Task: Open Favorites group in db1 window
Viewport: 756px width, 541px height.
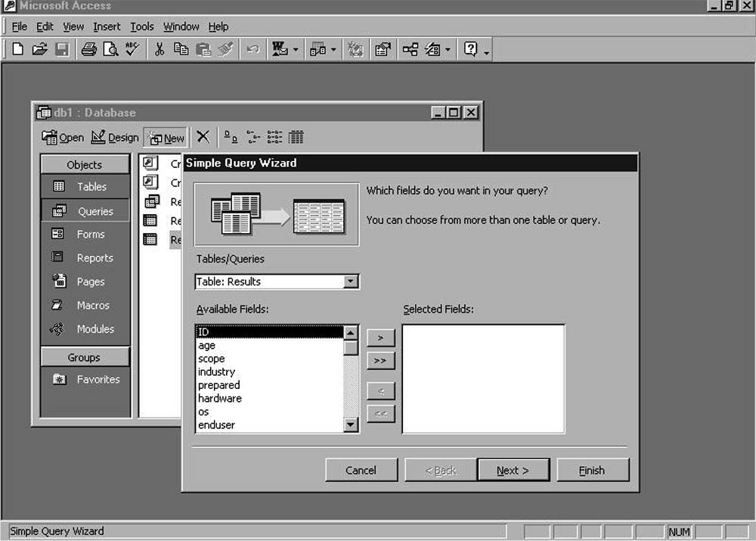Action: 85,379
